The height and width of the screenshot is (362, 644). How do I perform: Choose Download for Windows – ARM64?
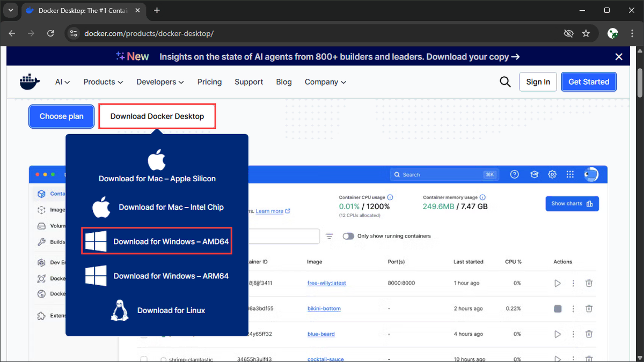(157, 276)
